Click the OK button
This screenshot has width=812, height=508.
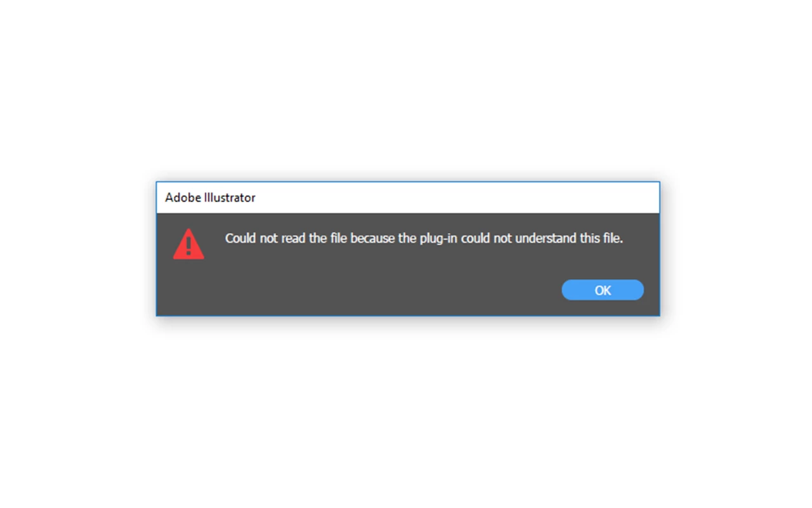coord(603,290)
